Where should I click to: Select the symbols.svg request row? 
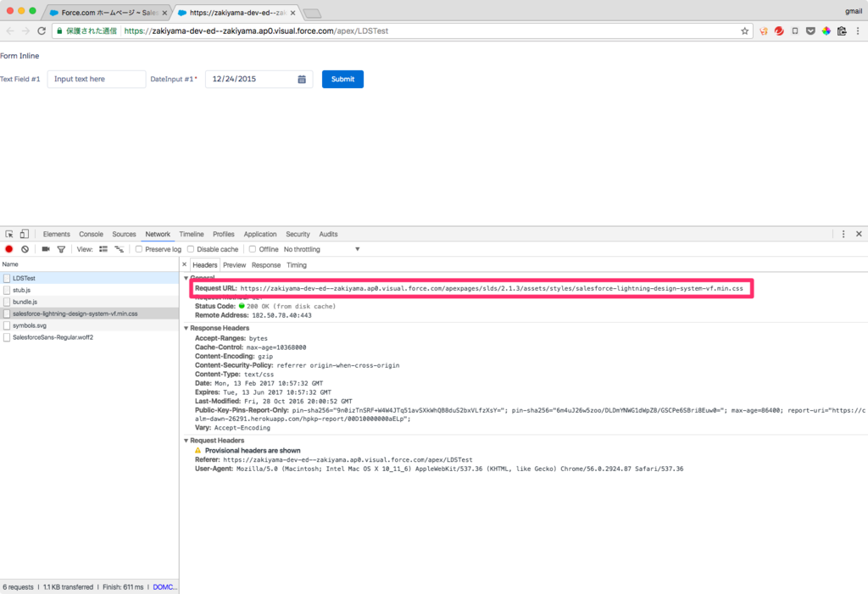(89, 325)
